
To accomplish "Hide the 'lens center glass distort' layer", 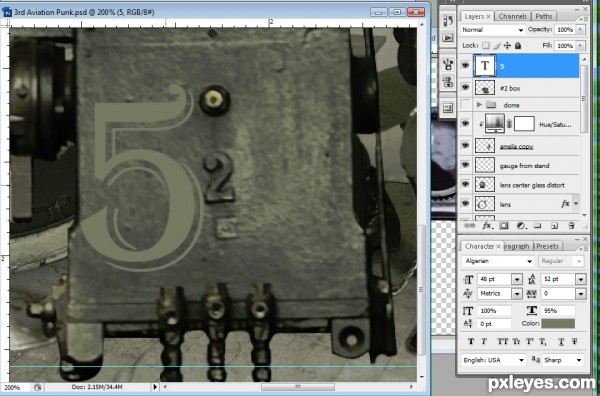I will pyautogui.click(x=465, y=184).
